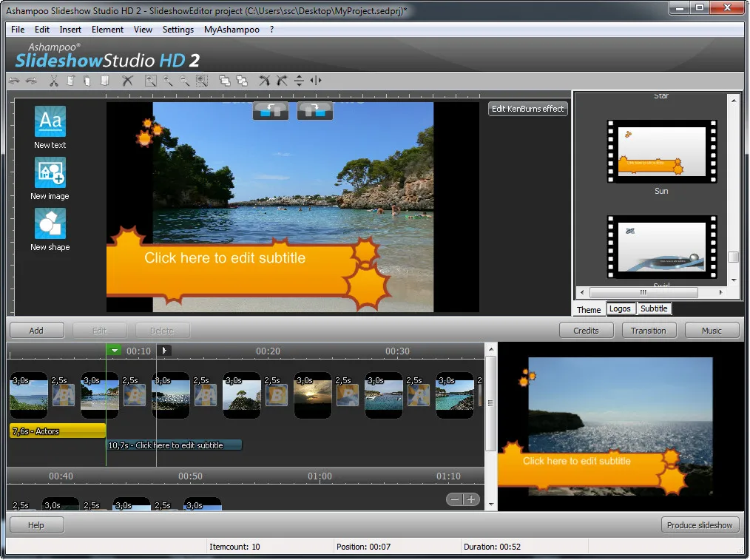Click Edit KenBurns effect button
Screen dimensions: 750x560
click(x=528, y=109)
